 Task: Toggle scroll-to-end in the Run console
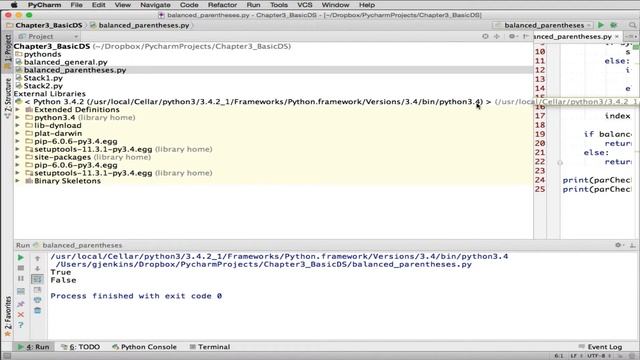37,290
